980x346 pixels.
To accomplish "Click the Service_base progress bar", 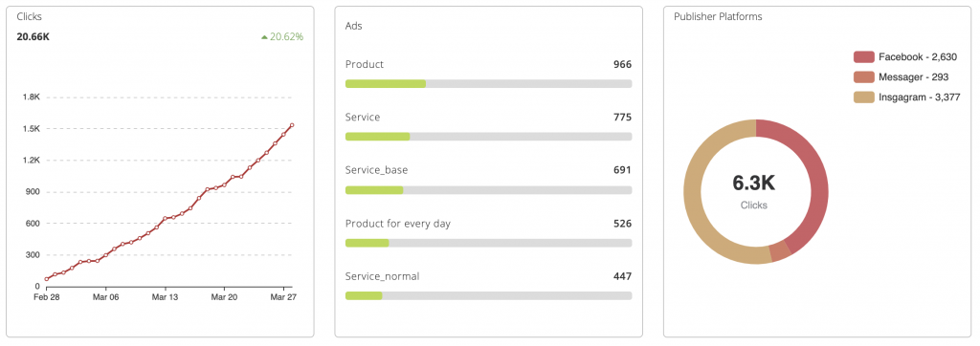I will (x=488, y=190).
